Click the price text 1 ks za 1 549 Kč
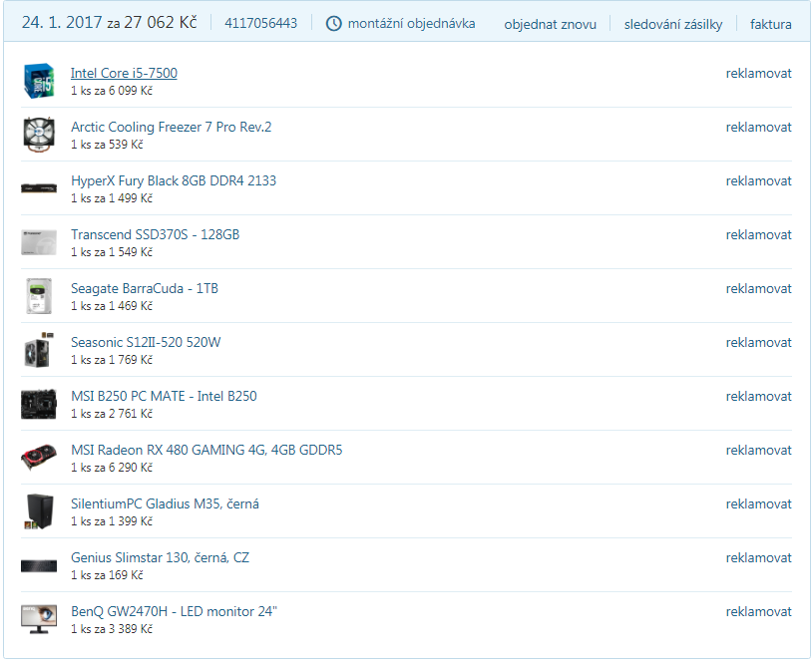Viewport: 812px width, 666px height. 112,252
